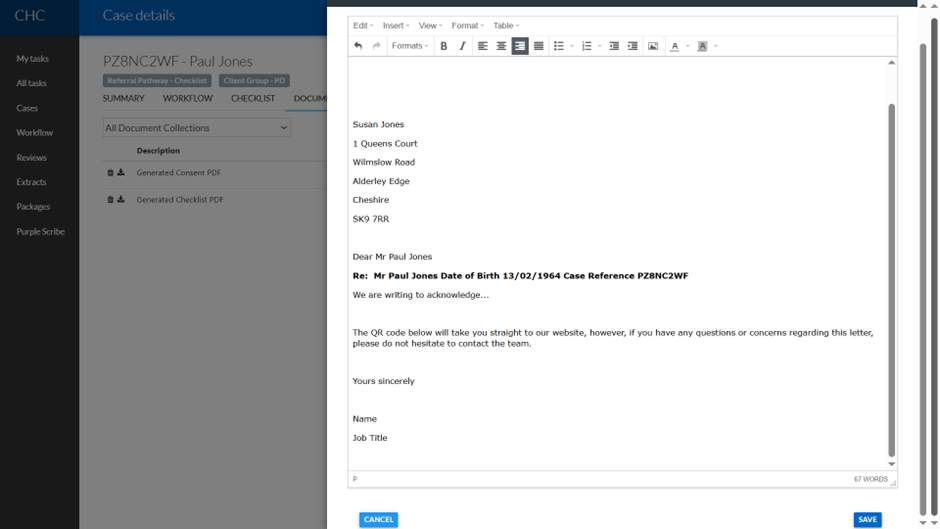Open the Formats dropdown
This screenshot has height=529, width=940.
pyautogui.click(x=409, y=46)
